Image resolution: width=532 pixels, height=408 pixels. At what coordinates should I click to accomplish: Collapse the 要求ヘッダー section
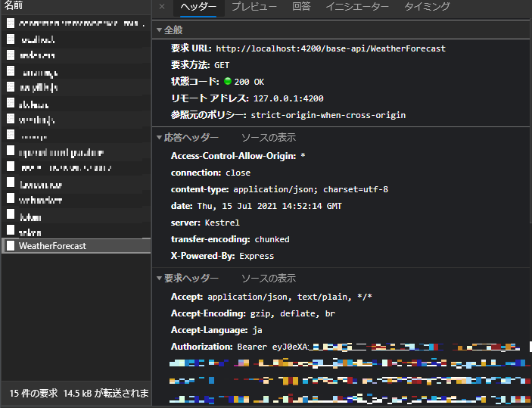click(159, 279)
